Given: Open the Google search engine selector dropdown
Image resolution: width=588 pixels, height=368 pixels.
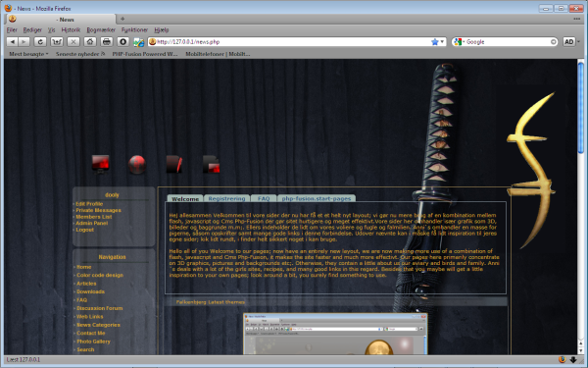Looking at the screenshot, I should tap(459, 42).
